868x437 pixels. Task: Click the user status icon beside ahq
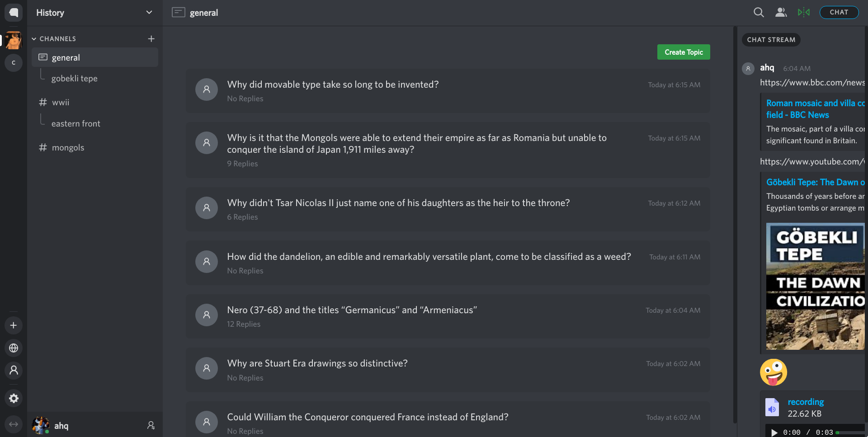coord(151,425)
